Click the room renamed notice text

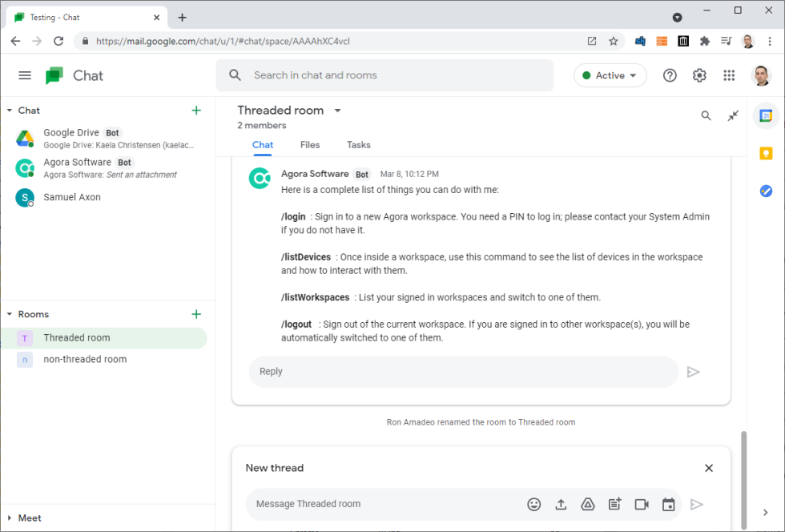pos(481,422)
